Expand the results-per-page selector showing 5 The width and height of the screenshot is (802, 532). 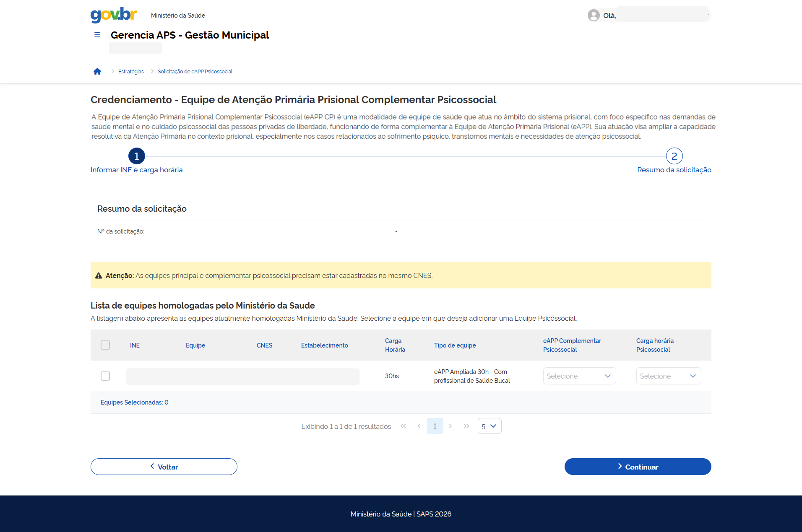pos(489,426)
